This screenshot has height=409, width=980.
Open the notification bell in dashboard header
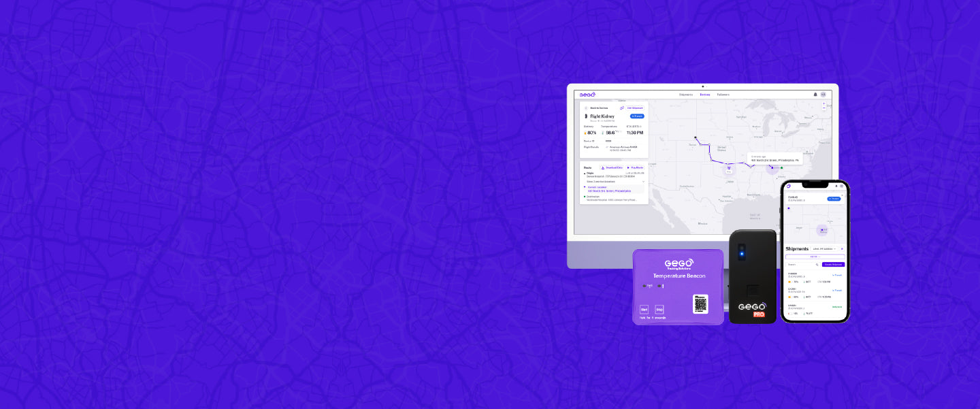pos(815,95)
